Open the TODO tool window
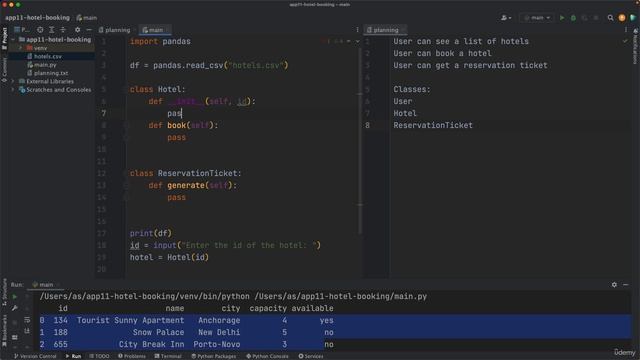The width and height of the screenshot is (640, 360). point(99,356)
